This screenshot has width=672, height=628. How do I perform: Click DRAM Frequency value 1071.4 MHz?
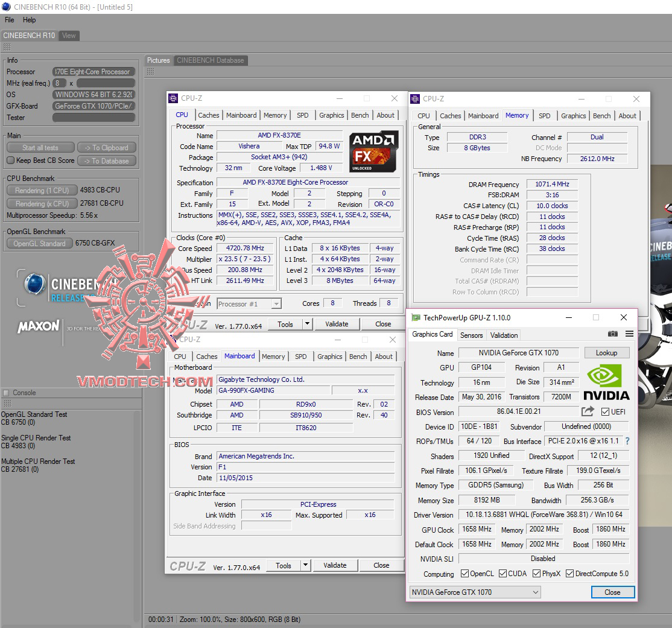[x=552, y=185]
